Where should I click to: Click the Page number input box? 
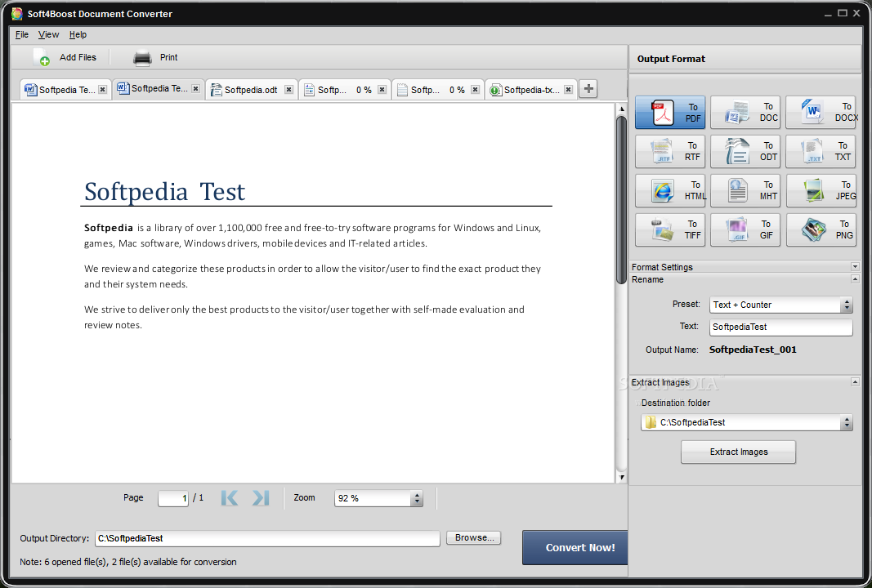coord(173,498)
